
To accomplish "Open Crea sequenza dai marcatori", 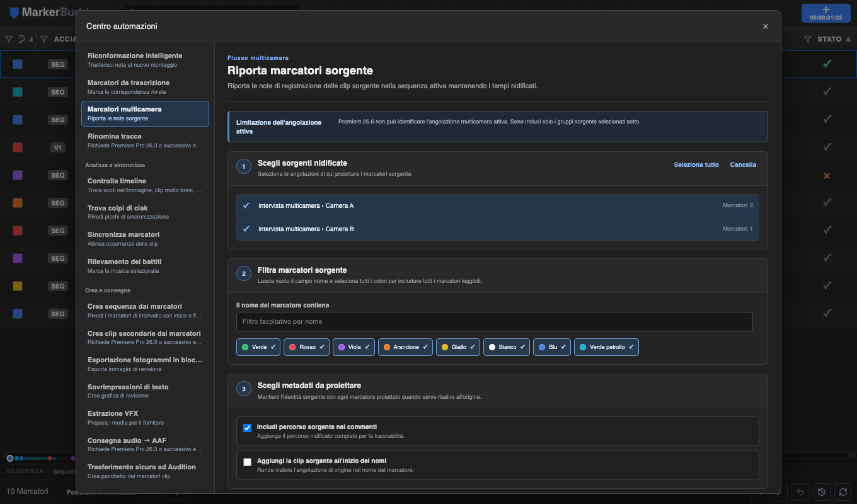I will (145, 310).
